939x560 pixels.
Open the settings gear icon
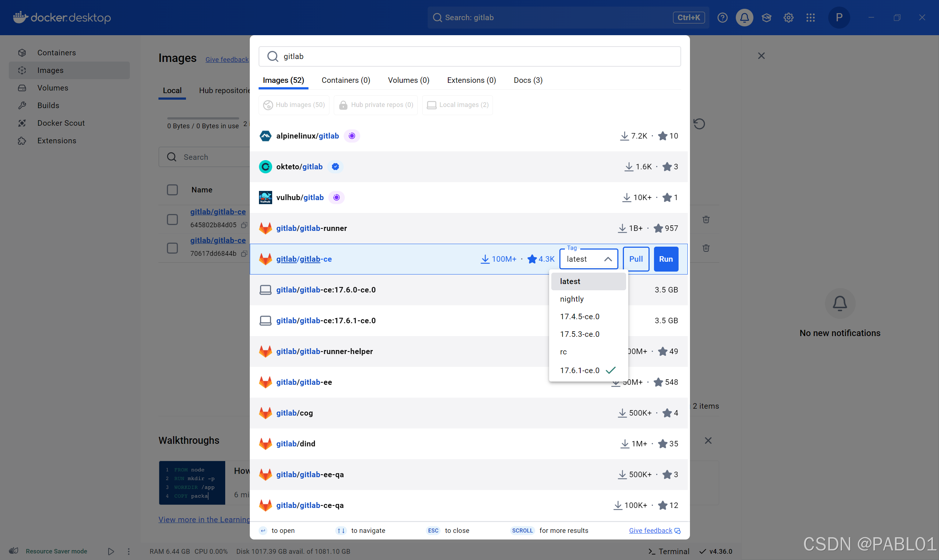(x=788, y=17)
